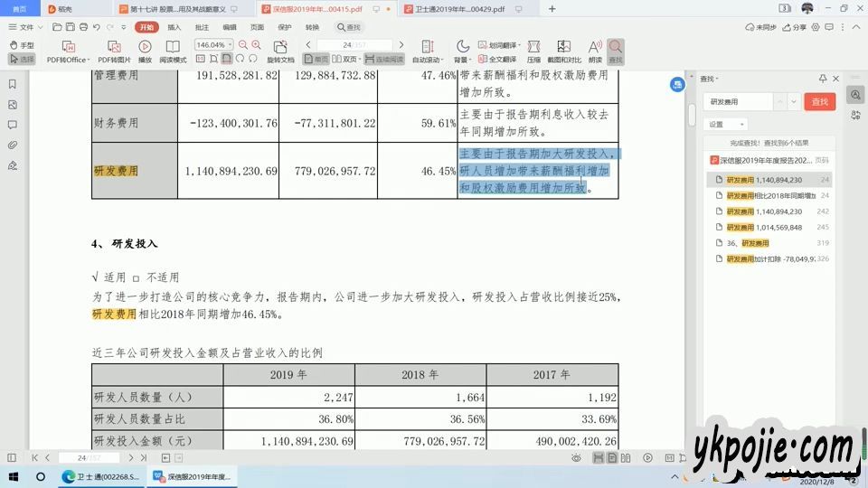This screenshot has width=868, height=488.
Task: Toggle 连续阅读 continuous reading mode
Action: [x=384, y=59]
